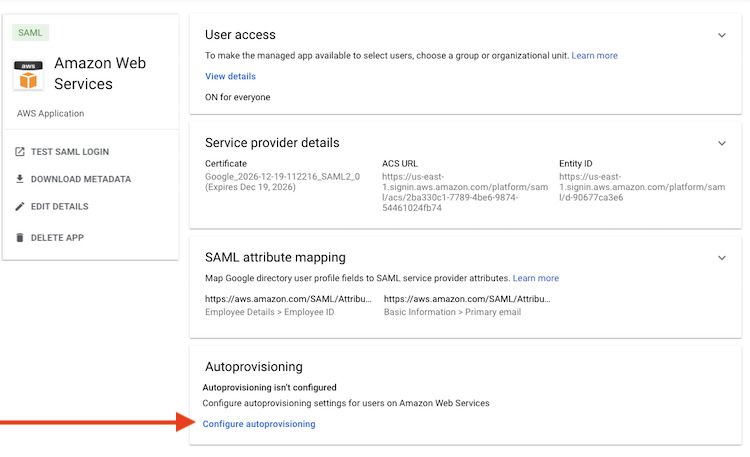Screen dimensions: 750x457
Task: Click the attribute URL above Primary email
Action: 467,299
